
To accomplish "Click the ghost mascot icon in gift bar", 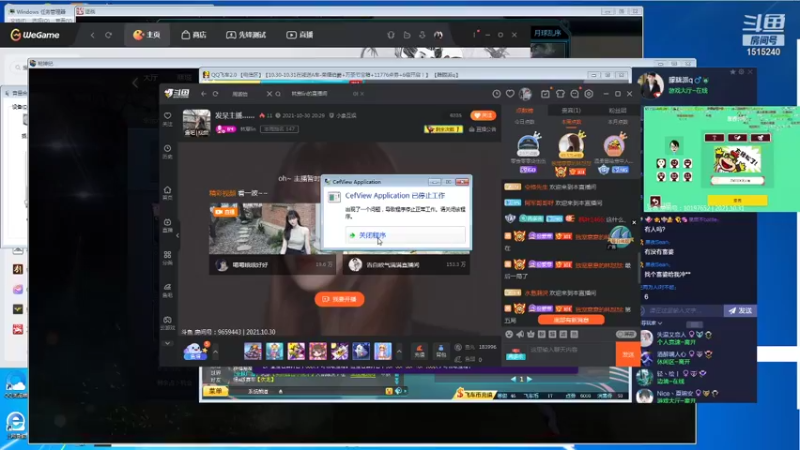I will point(195,351).
